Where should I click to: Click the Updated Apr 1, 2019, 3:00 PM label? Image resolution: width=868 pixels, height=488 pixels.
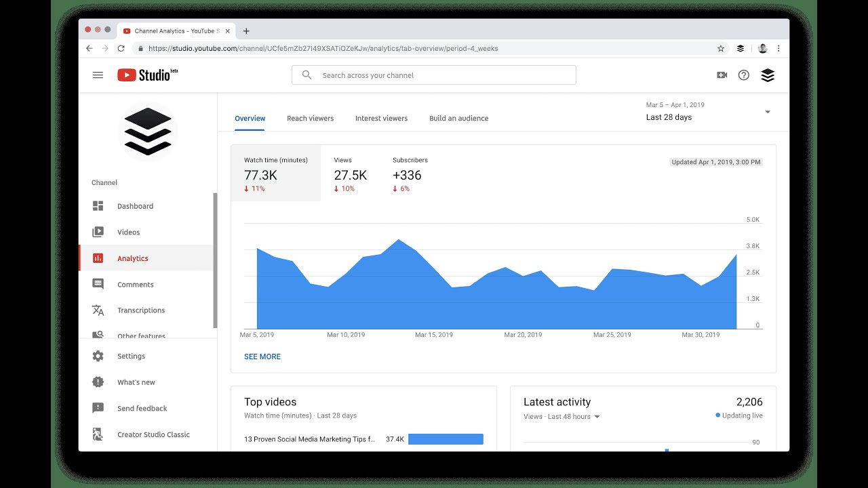click(x=716, y=162)
